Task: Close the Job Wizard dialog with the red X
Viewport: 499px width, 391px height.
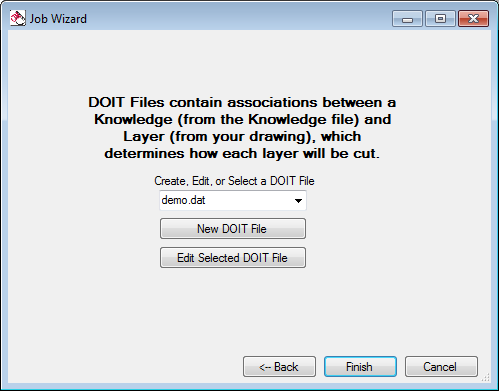Action: pyautogui.click(x=473, y=19)
